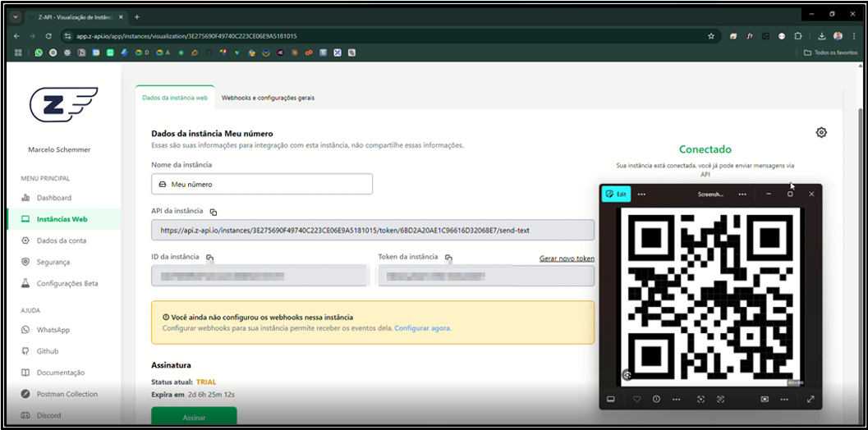
Task: Click the Z-API winged logo
Action: tap(64, 104)
